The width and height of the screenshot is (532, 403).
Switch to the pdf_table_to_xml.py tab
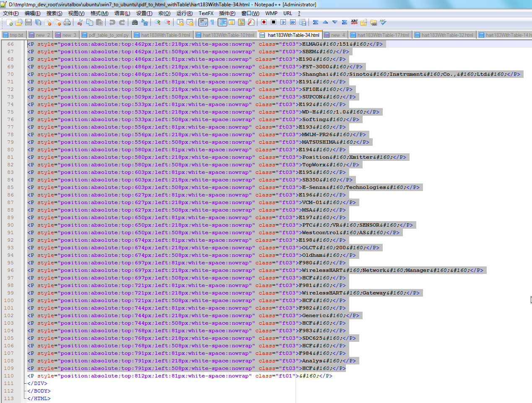tap(106, 35)
